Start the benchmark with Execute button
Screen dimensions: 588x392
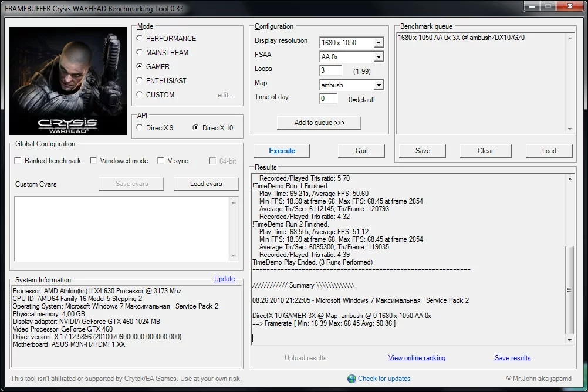pyautogui.click(x=282, y=151)
